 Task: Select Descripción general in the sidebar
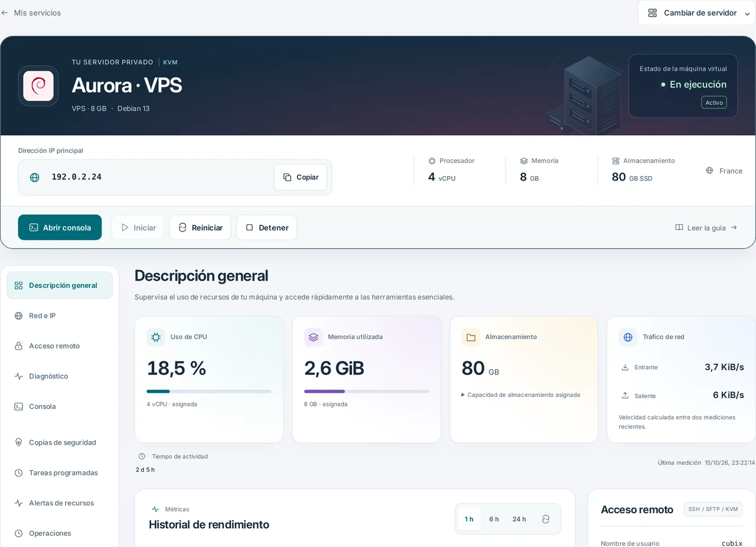[60, 285]
